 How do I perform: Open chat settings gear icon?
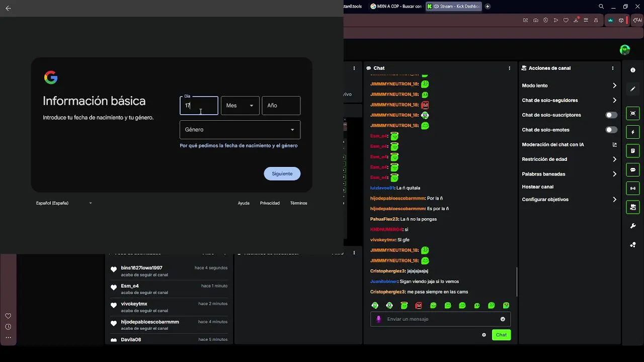pyautogui.click(x=484, y=335)
